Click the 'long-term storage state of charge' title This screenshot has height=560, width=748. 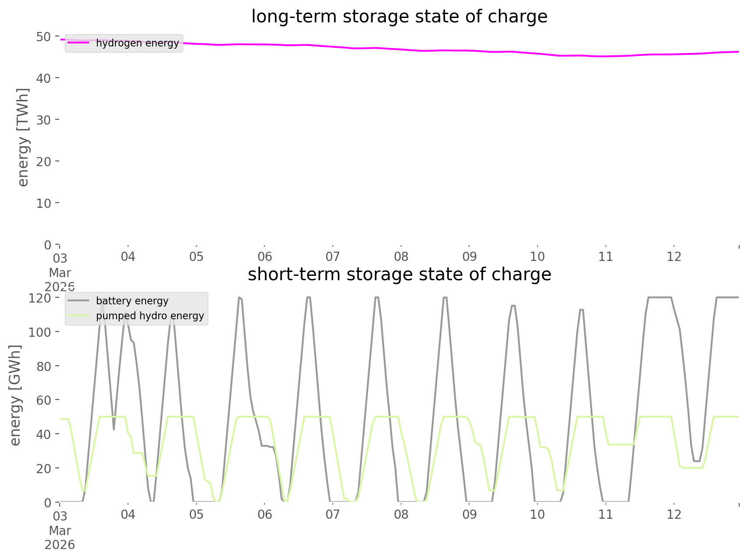(x=399, y=17)
